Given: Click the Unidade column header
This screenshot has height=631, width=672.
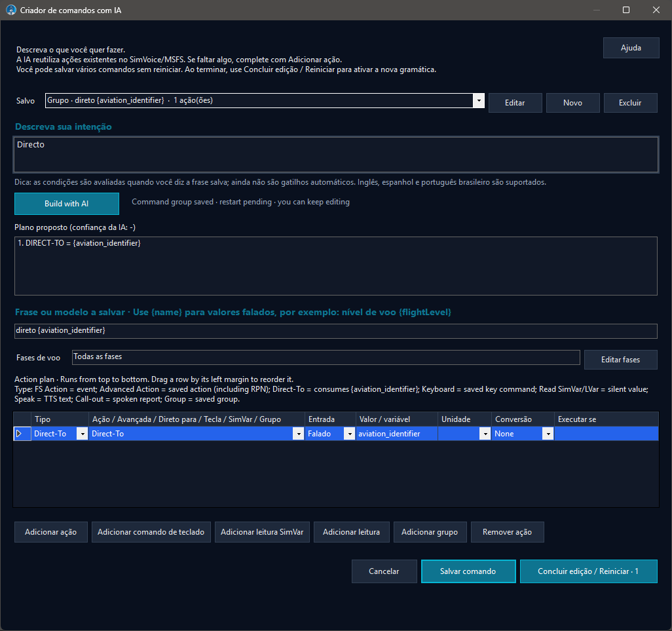Looking at the screenshot, I should (464, 419).
